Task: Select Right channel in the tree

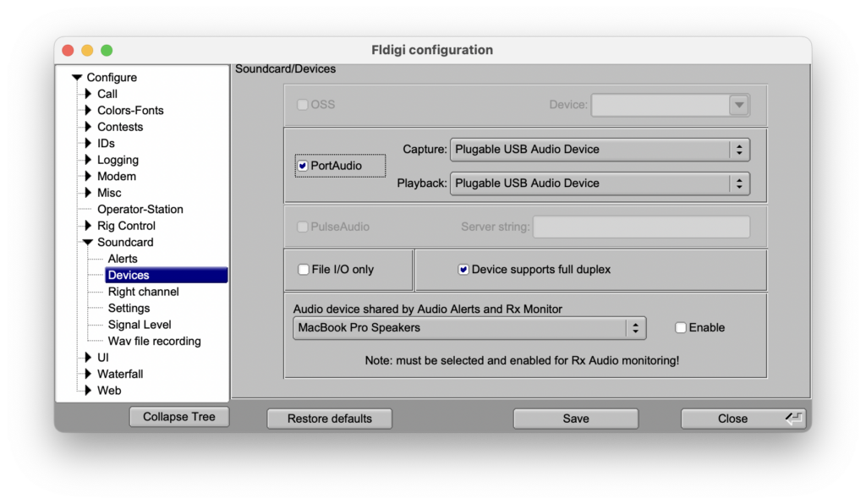Action: pos(143,292)
